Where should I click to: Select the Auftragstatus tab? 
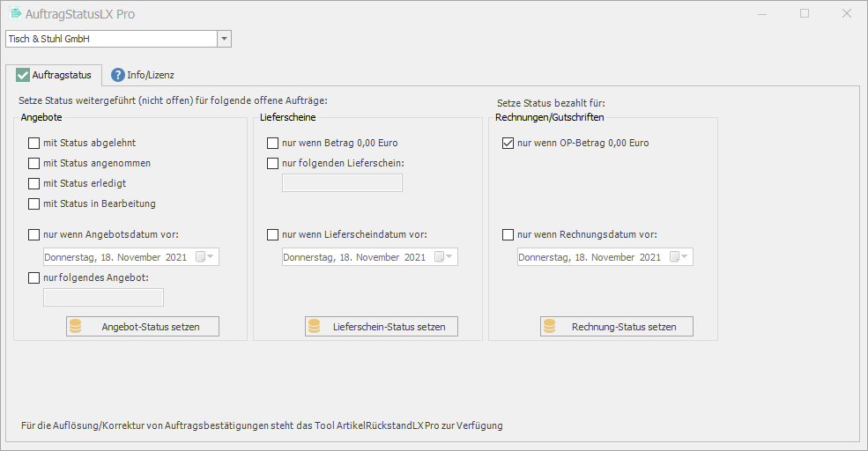pyautogui.click(x=61, y=75)
